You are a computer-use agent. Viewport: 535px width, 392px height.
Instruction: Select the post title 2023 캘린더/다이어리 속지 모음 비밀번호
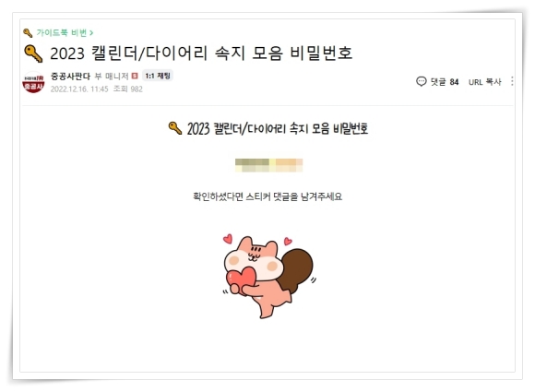[201, 53]
